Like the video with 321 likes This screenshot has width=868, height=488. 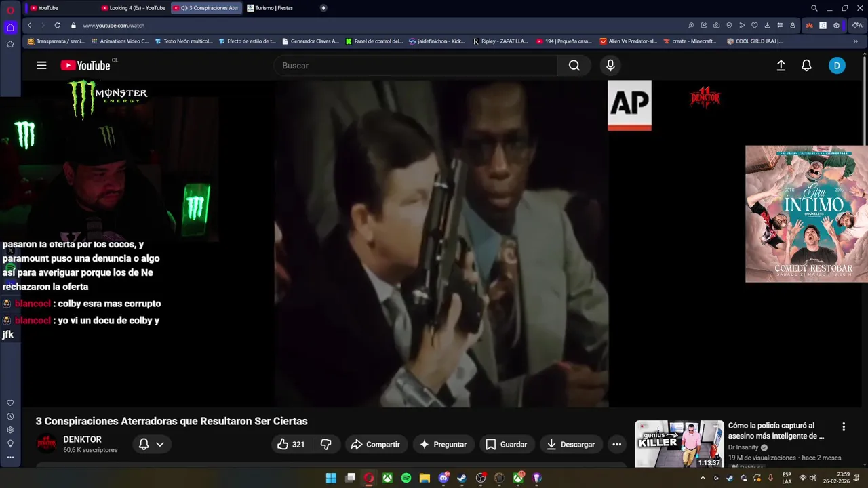coord(290,444)
